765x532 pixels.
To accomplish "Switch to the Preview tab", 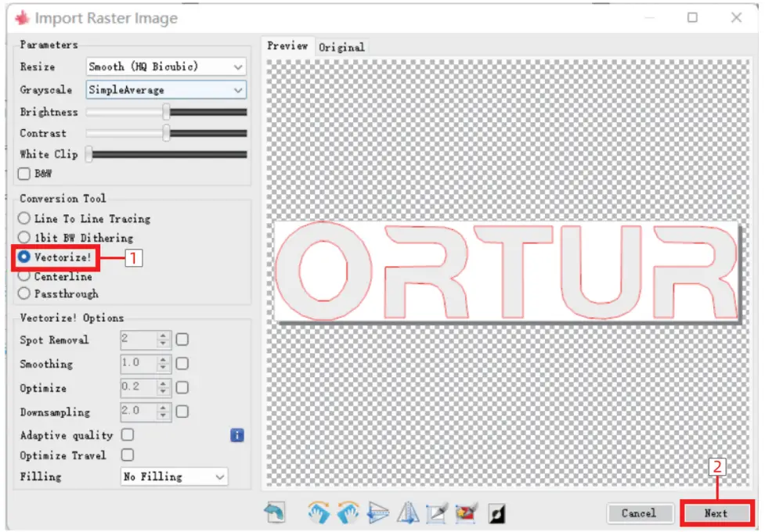I will coord(288,46).
